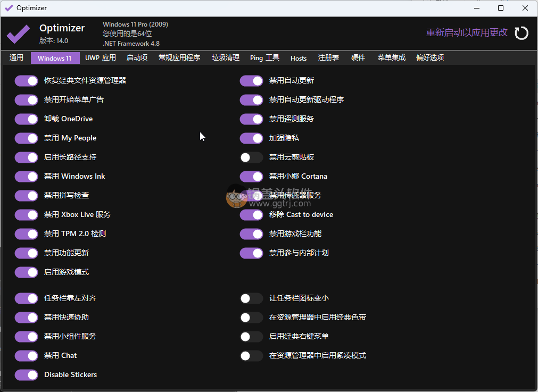The width and height of the screenshot is (538, 392).
Task: Enable 在资源管理器中启用紧凑模式 switch
Action: [x=252, y=356]
